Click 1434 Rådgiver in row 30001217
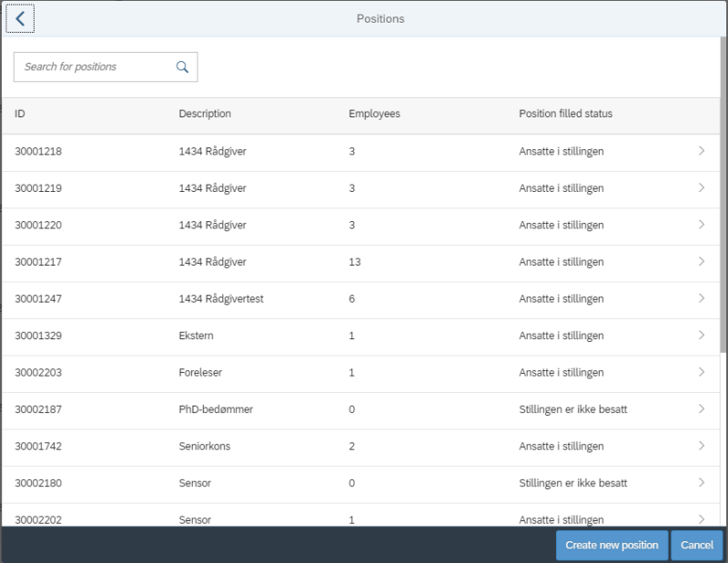 pos(213,262)
